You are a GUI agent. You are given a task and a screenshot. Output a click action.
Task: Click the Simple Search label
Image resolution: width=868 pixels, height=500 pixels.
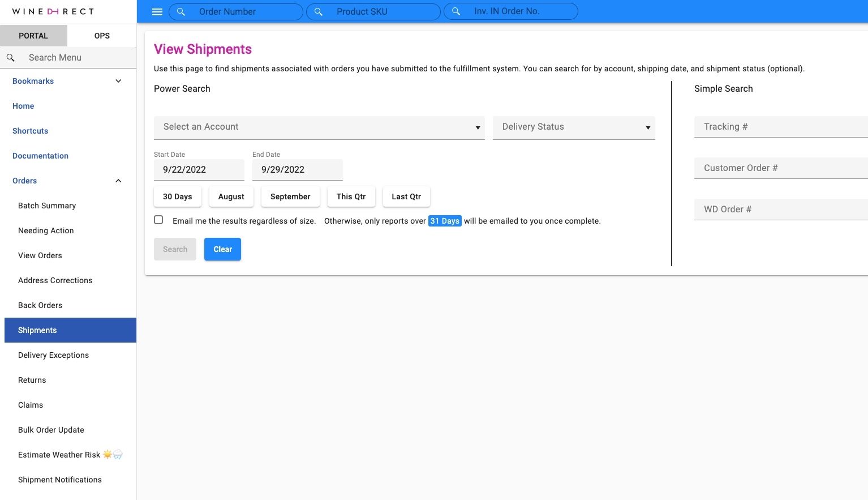coord(724,88)
